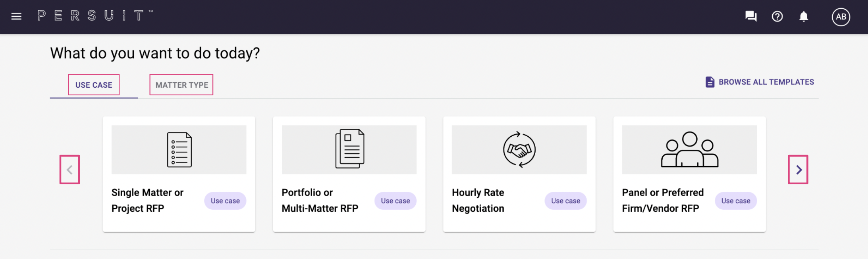
Task: Select Single Matter or Project RFP card
Action: click(179, 174)
